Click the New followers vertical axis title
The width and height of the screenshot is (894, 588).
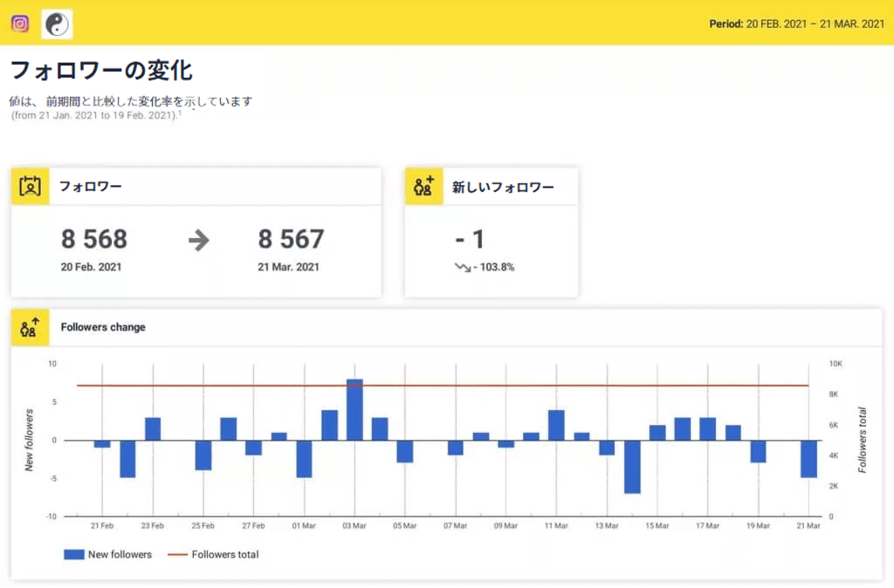[29, 440]
